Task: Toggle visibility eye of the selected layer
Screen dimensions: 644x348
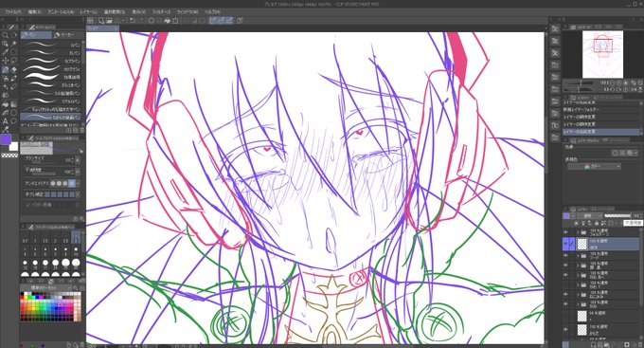Action: [565, 244]
